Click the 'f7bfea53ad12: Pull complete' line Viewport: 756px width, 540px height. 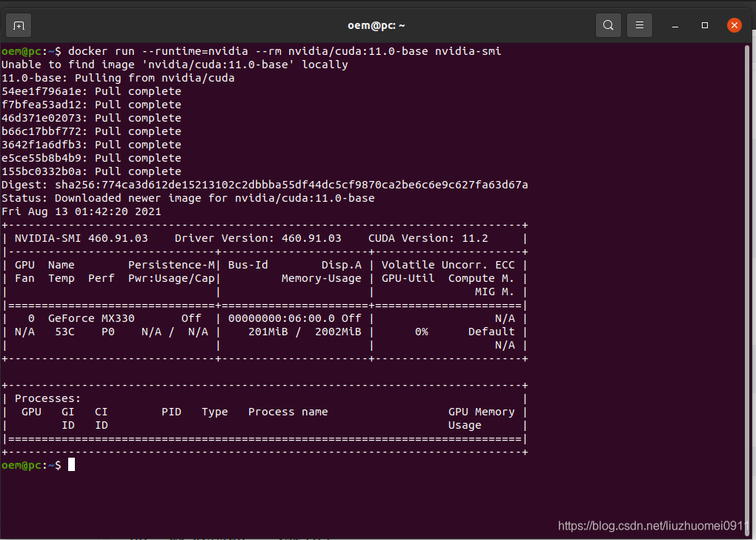(92, 105)
